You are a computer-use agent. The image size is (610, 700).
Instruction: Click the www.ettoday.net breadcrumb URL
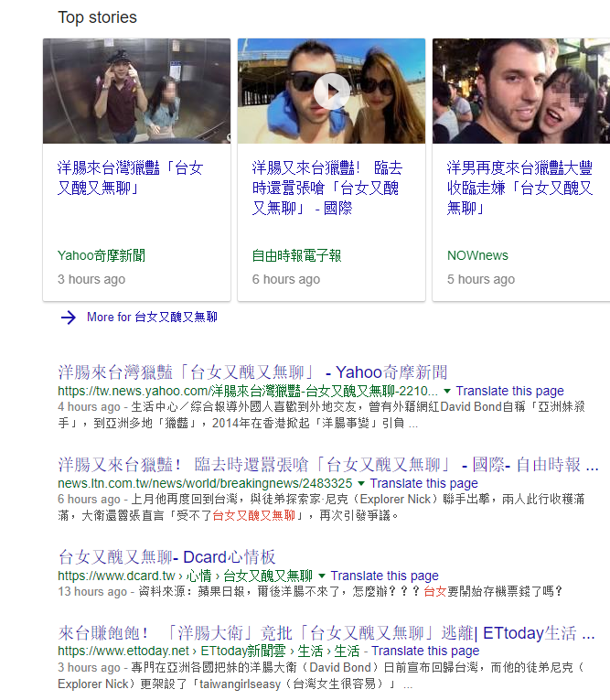pos(209,651)
